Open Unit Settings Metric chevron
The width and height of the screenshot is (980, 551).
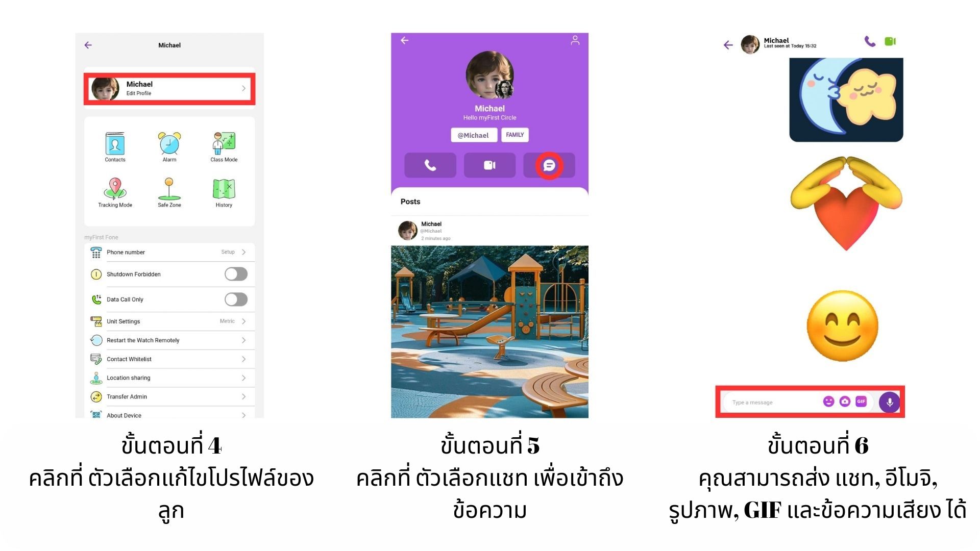pos(243,321)
